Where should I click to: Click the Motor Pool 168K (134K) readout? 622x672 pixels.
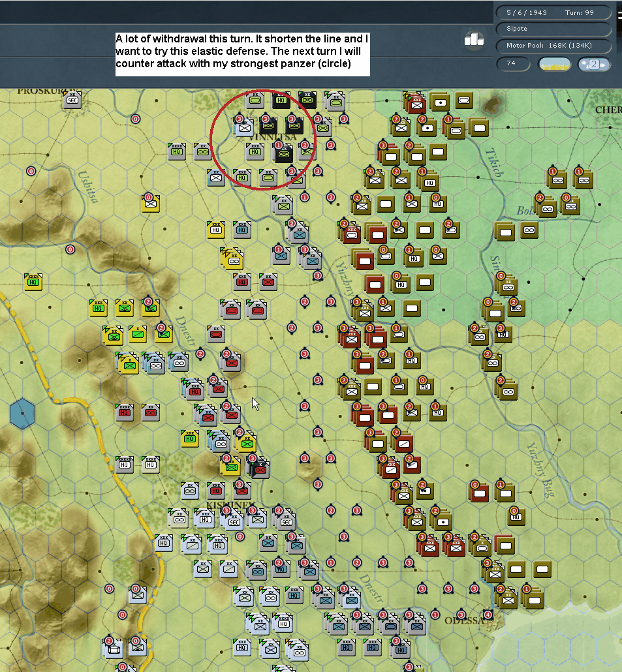click(x=553, y=46)
